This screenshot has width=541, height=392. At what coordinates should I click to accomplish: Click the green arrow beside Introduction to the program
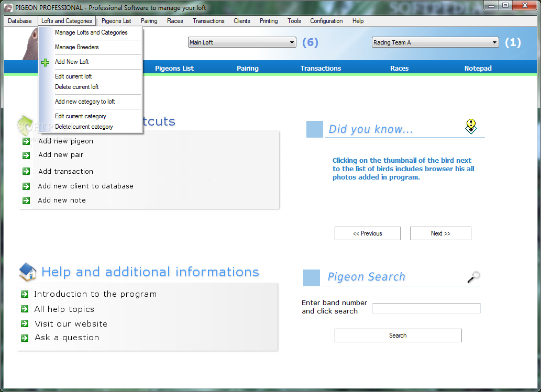click(x=25, y=294)
